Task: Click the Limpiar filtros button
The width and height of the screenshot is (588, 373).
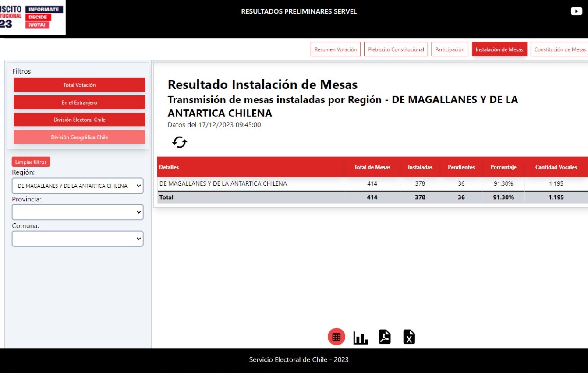Action: click(31, 162)
